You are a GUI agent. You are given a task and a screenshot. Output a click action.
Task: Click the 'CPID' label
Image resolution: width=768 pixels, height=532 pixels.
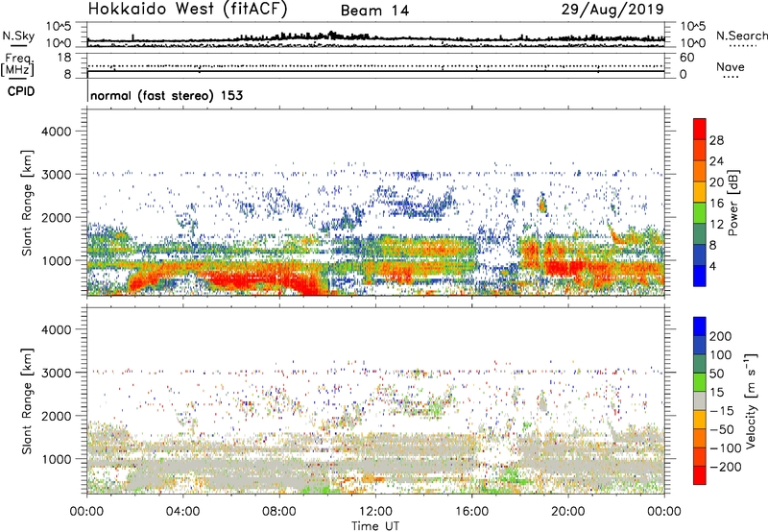(21, 91)
